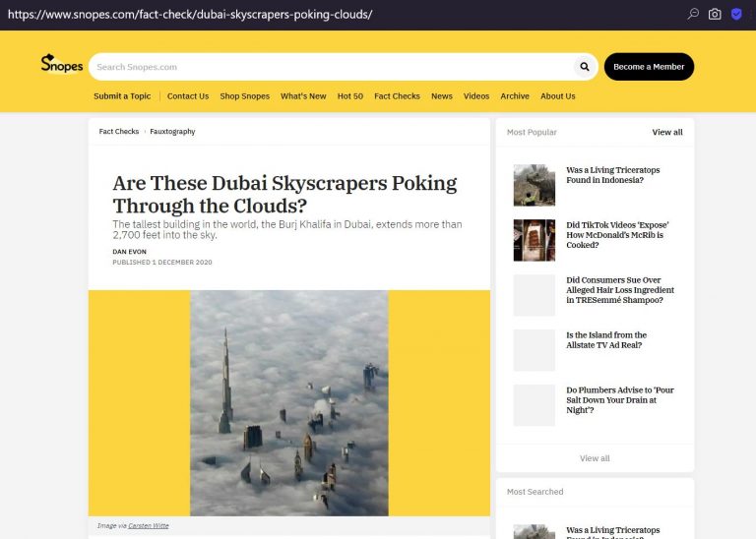Click the Snopes logo
The width and height of the screenshot is (756, 539).
62,64
